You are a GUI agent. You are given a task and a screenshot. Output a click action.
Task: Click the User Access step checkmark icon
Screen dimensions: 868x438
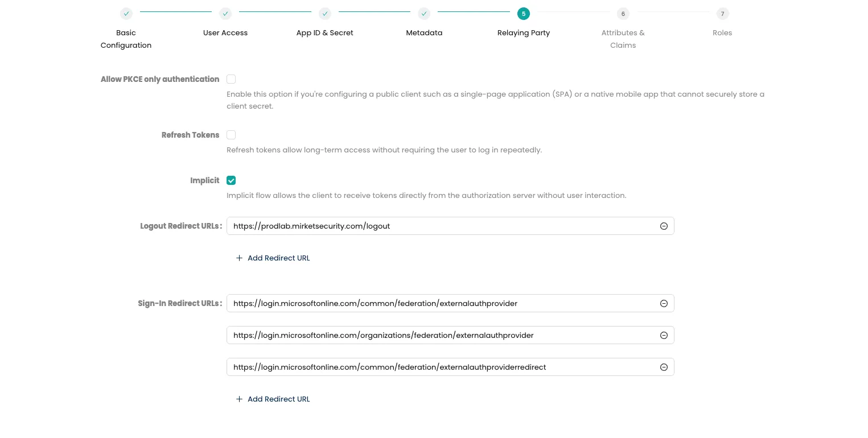(225, 14)
